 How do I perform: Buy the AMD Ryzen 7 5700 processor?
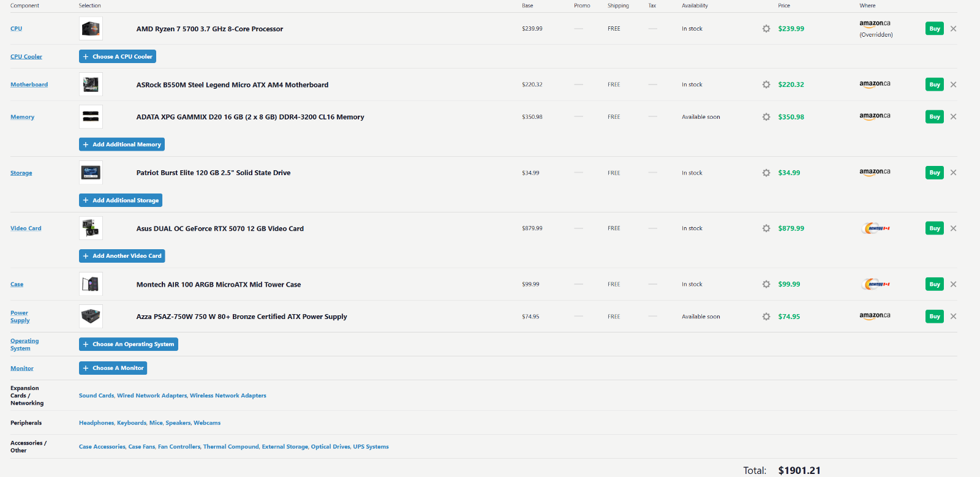point(935,29)
